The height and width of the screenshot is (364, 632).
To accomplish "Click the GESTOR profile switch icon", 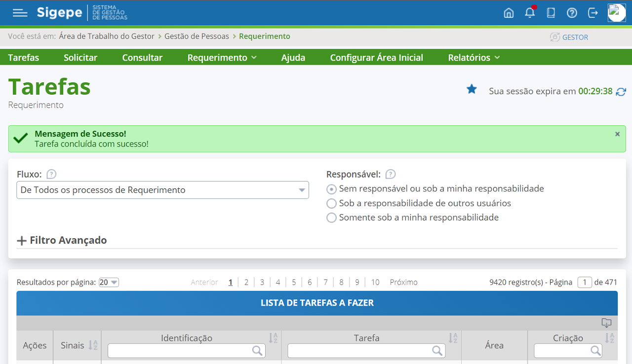I will tap(555, 37).
